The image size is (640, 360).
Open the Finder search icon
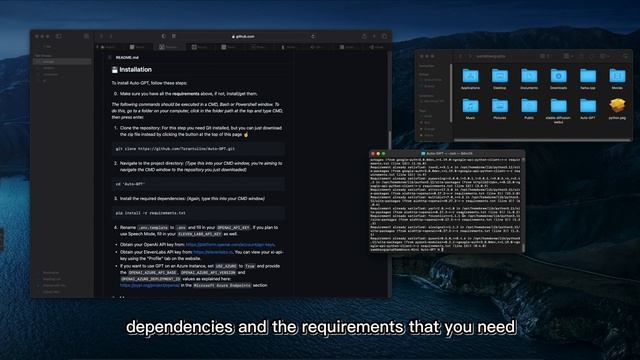point(625,56)
